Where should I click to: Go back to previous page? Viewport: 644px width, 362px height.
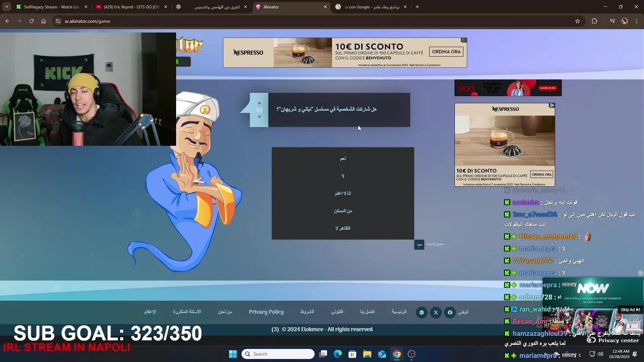click(7, 21)
